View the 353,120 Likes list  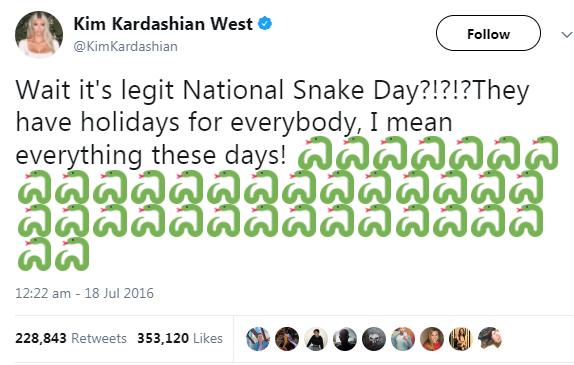pyautogui.click(x=180, y=338)
